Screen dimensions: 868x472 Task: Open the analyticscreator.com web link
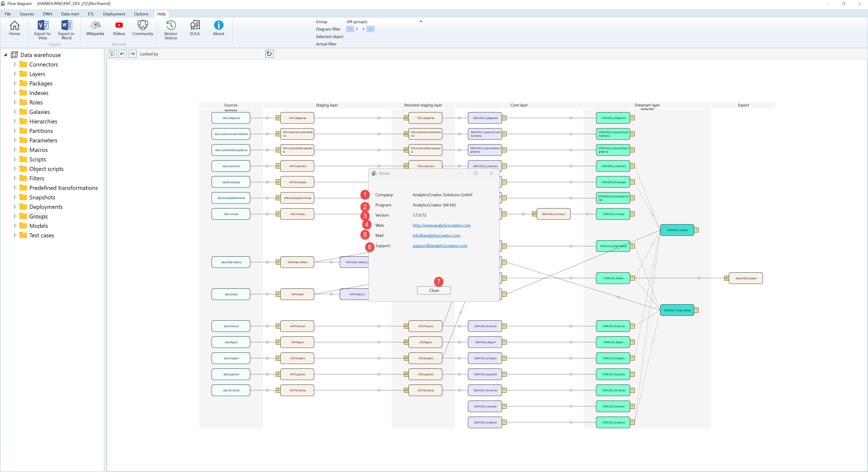pyautogui.click(x=441, y=225)
